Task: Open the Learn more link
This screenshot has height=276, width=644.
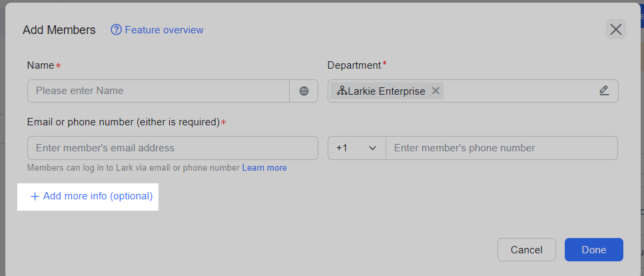Action: 264,168
